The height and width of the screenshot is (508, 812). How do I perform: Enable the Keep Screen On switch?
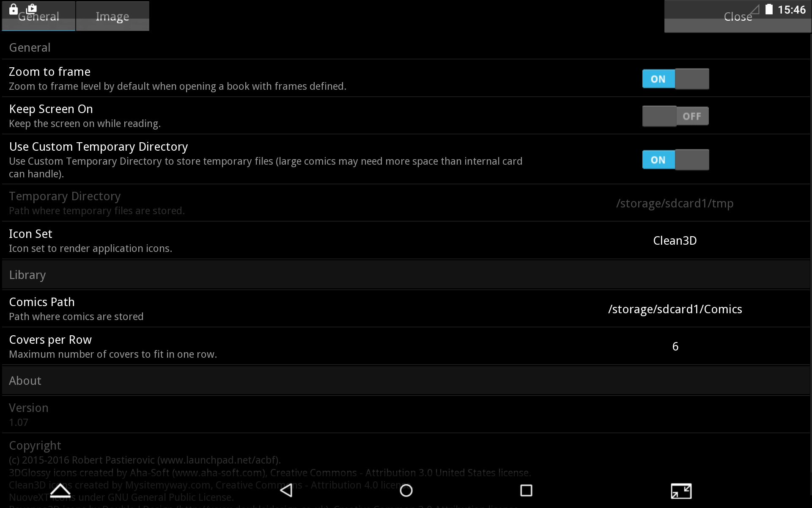point(675,116)
